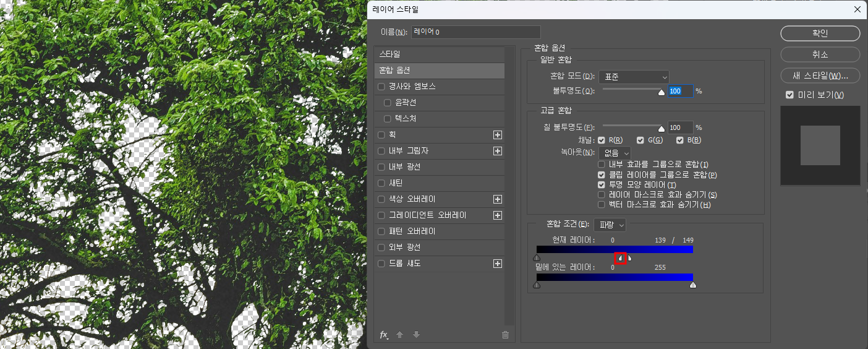Open the 드롭 섀도 effect row label
This screenshot has width=868, height=349.
click(405, 264)
